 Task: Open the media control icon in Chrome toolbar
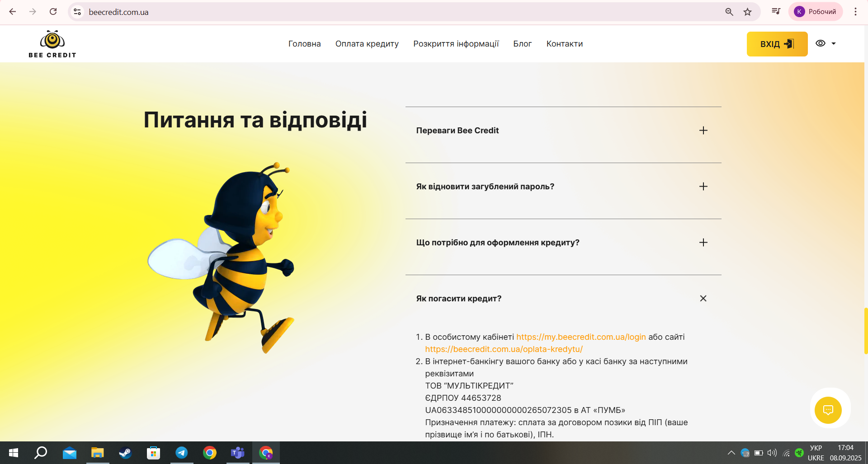coord(776,12)
